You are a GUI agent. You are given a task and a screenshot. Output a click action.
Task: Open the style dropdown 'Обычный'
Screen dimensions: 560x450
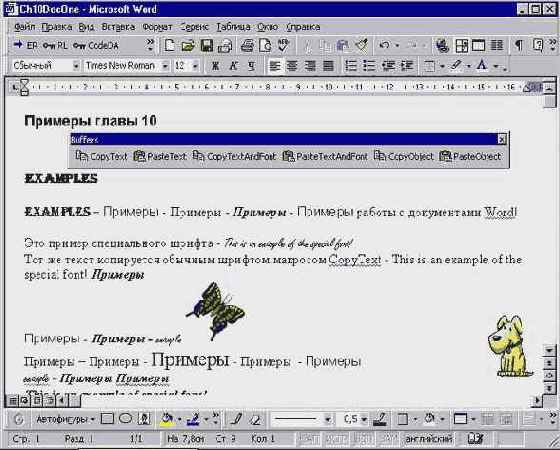point(76,66)
